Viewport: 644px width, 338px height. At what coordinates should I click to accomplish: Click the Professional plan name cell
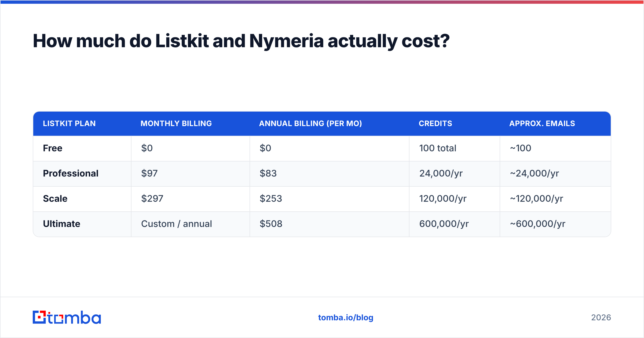[x=82, y=174]
